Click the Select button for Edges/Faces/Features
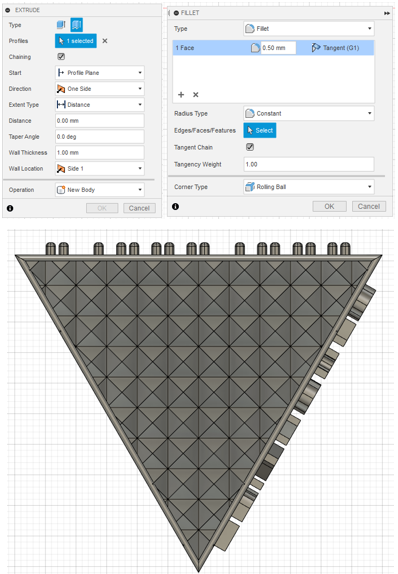398x574 pixels. [x=260, y=130]
